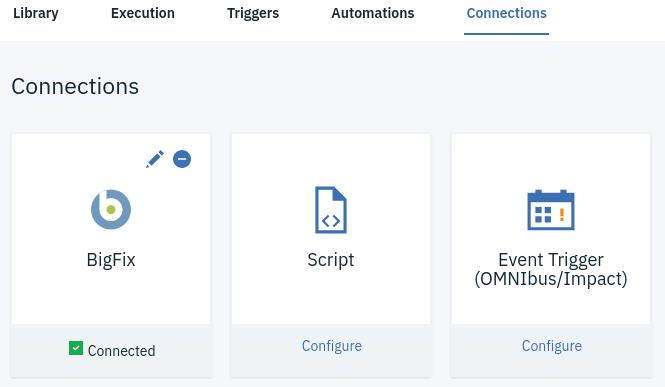This screenshot has width=665, height=387.
Task: Open the Automations tab
Action: point(373,13)
